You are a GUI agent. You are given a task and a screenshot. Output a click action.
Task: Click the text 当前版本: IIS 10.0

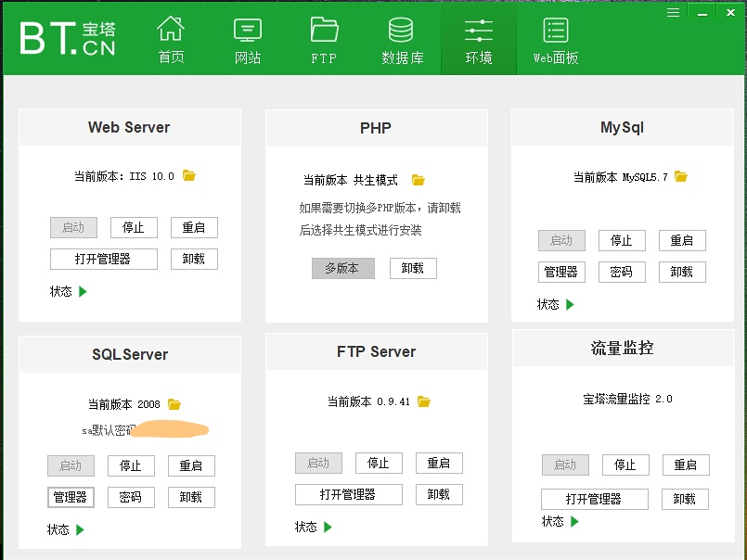[x=123, y=176]
